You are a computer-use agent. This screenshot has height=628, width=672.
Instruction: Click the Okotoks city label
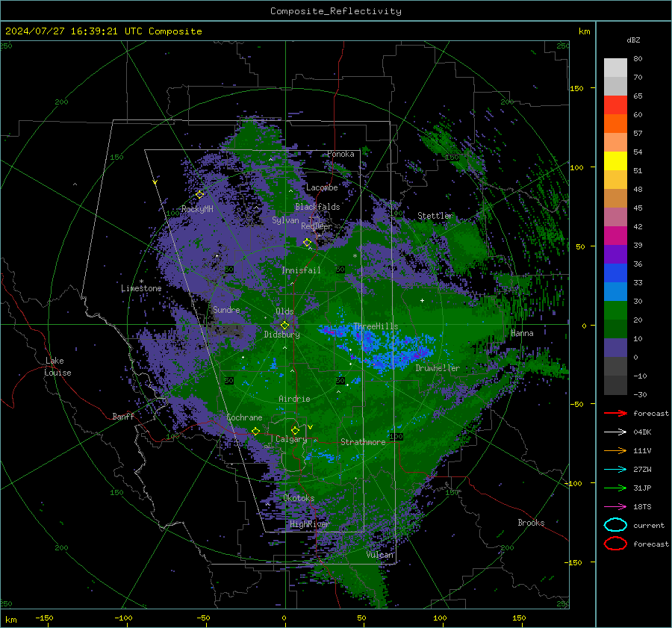tap(299, 498)
